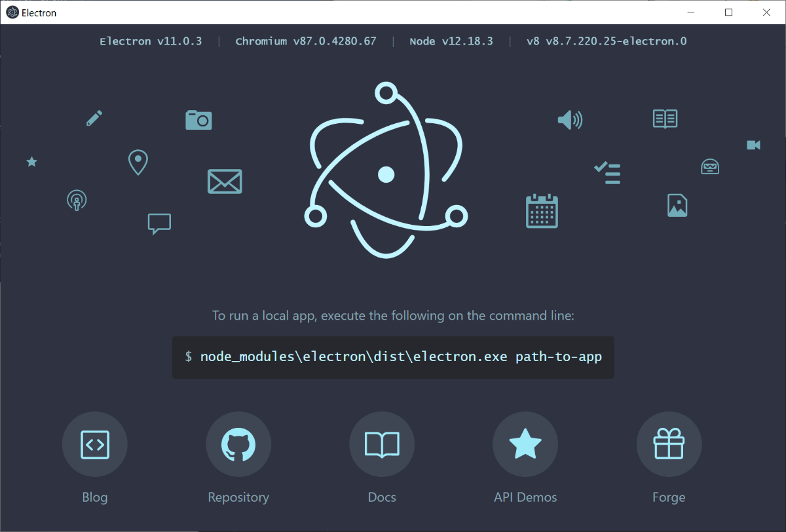Click the pencil icon
Viewport: 786px width, 532px height.
pyautogui.click(x=94, y=119)
